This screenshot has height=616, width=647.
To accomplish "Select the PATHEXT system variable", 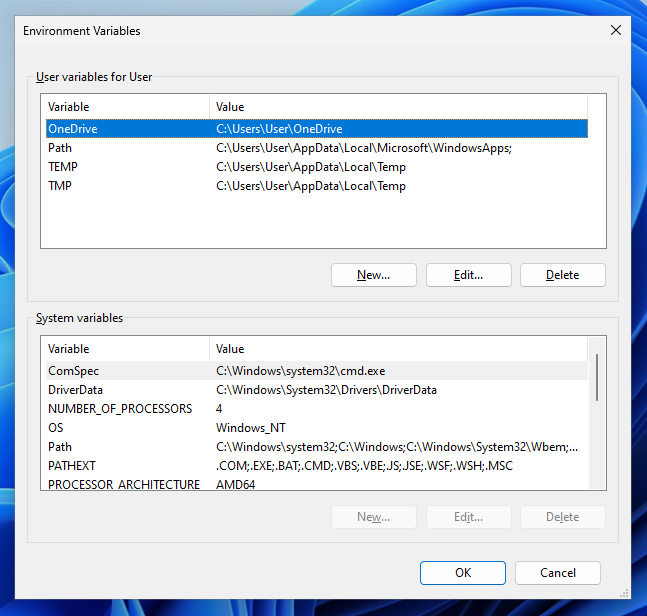I will click(317, 465).
